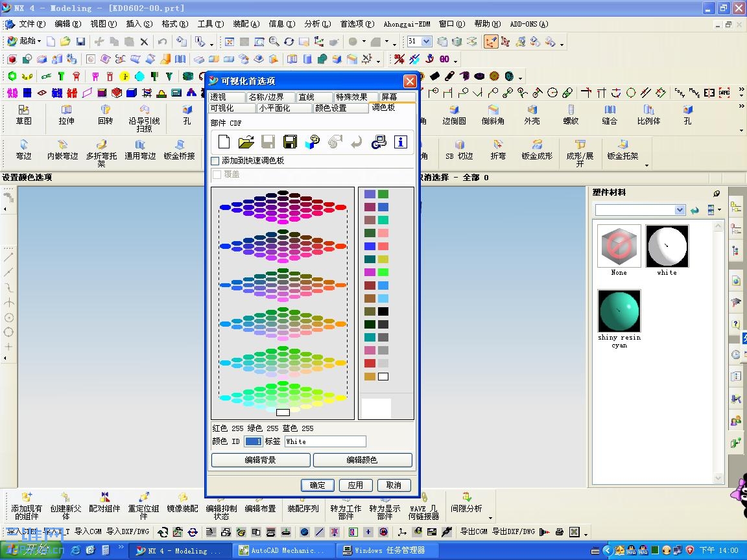Toggle the 覆盖 checkbox
This screenshot has width=747, height=560.
[217, 174]
